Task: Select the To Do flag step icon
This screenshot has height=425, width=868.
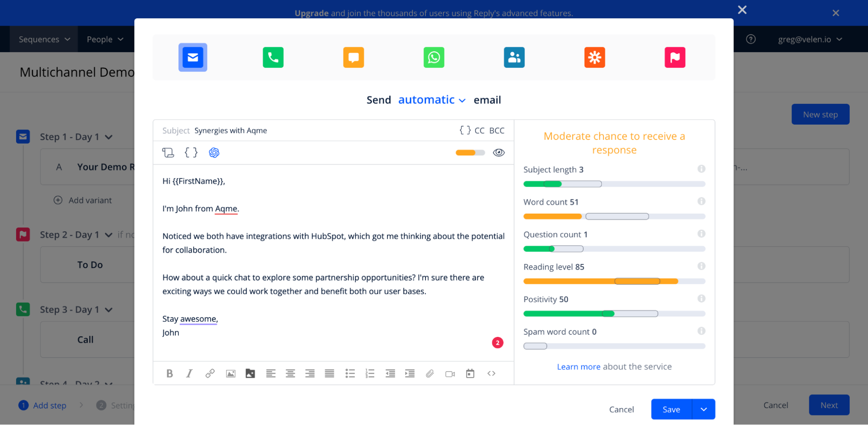Action: (x=675, y=57)
